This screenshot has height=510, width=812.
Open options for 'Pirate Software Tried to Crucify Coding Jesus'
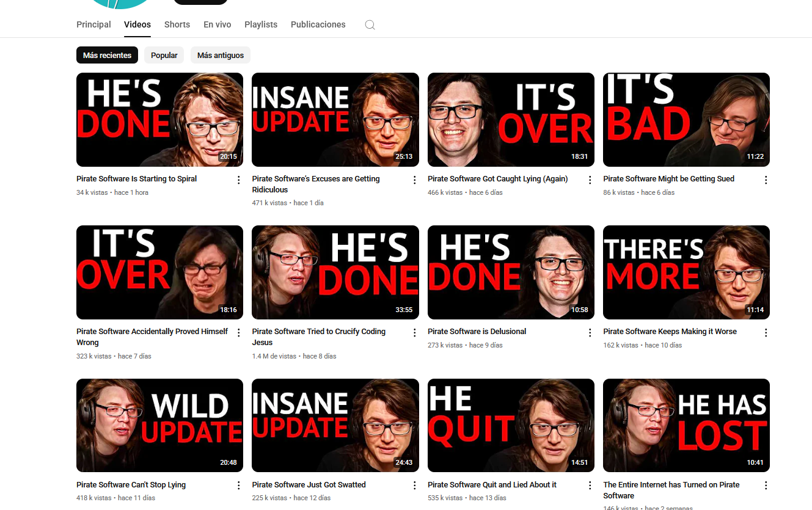pos(414,332)
